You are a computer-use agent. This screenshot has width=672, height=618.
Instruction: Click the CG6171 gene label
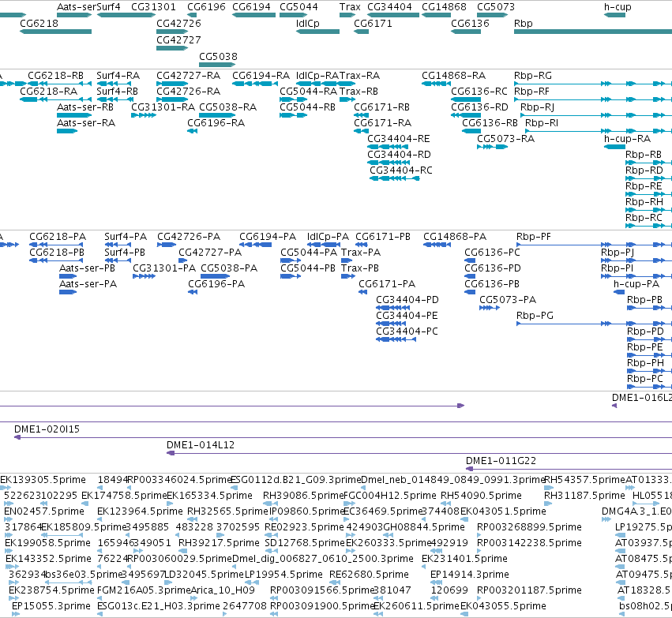pyautogui.click(x=373, y=24)
